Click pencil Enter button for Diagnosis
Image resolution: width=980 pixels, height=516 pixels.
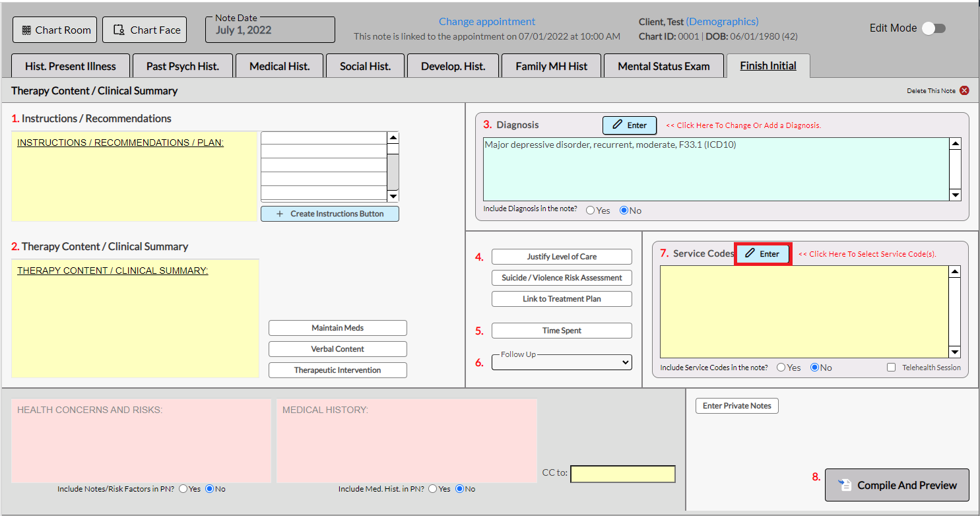click(629, 125)
